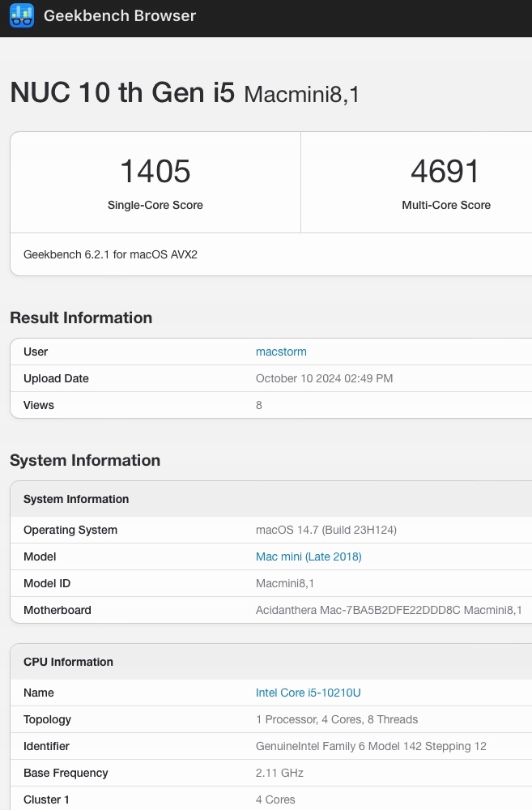Click the October 10 2024 upload date value

pyautogui.click(x=324, y=378)
